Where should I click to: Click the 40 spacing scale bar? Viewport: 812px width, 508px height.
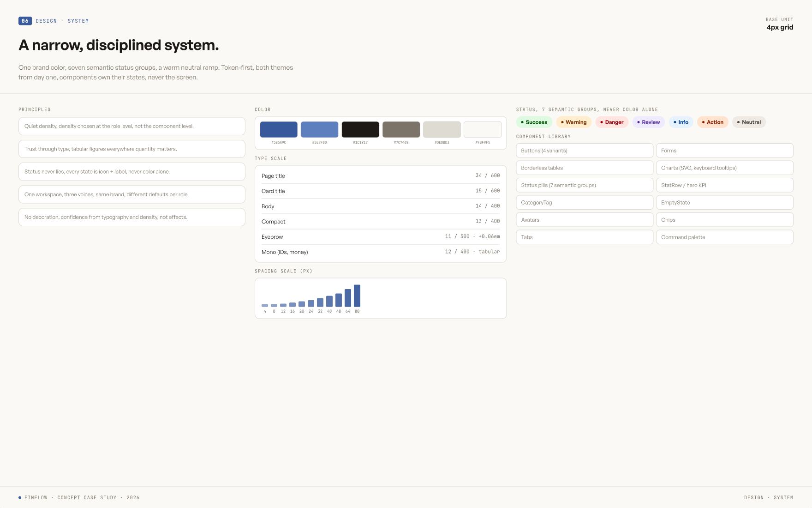point(329,301)
